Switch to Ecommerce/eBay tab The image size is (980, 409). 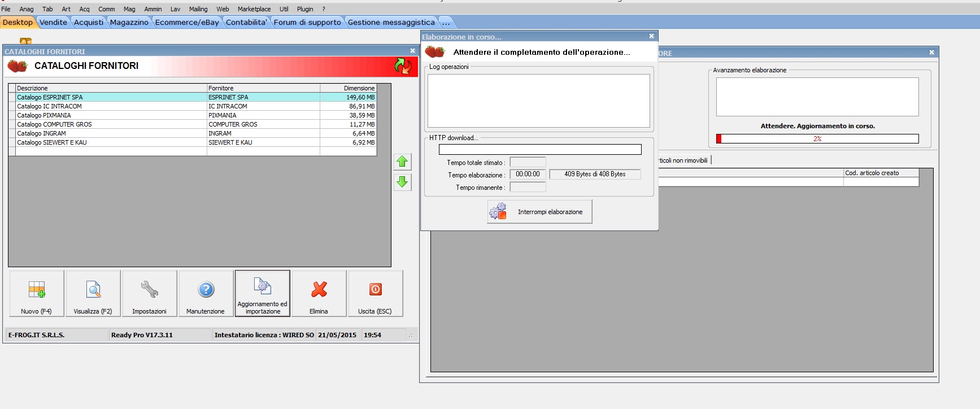pos(187,23)
